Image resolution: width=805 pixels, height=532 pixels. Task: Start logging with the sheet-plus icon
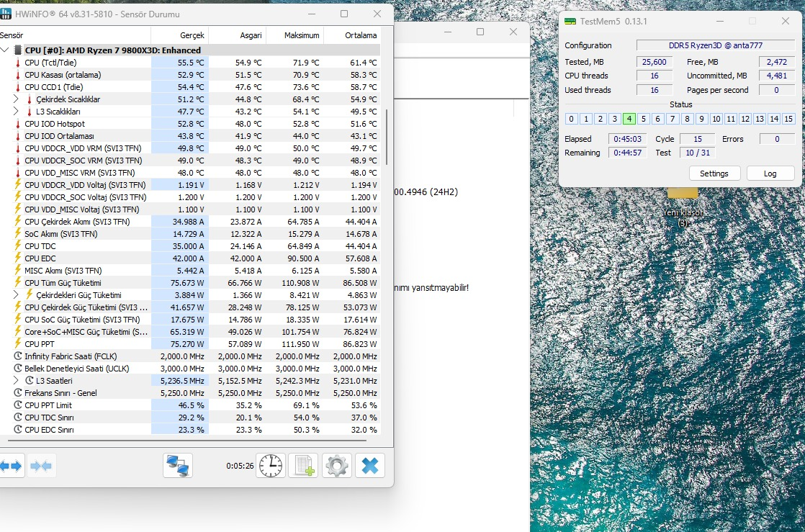pos(303,466)
